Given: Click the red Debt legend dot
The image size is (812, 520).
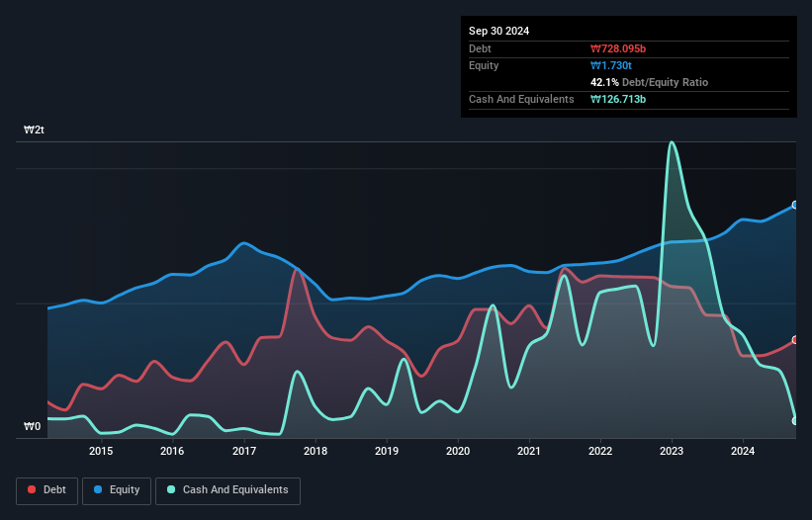Looking at the screenshot, I should (x=32, y=489).
